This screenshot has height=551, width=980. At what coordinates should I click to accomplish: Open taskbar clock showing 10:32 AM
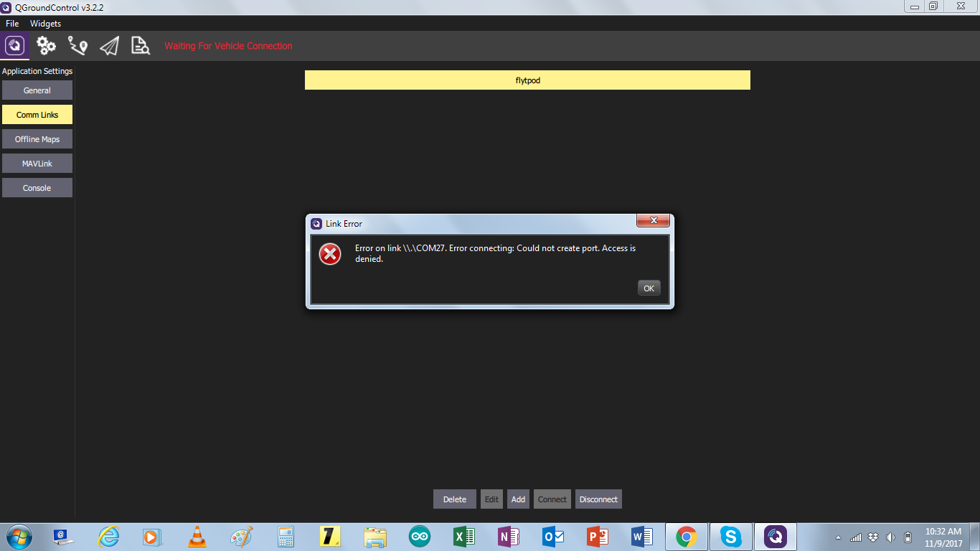pos(943,537)
